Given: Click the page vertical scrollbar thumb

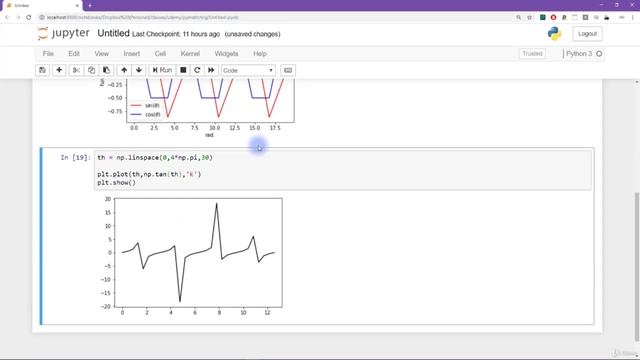Looking at the screenshot, I should [637, 266].
